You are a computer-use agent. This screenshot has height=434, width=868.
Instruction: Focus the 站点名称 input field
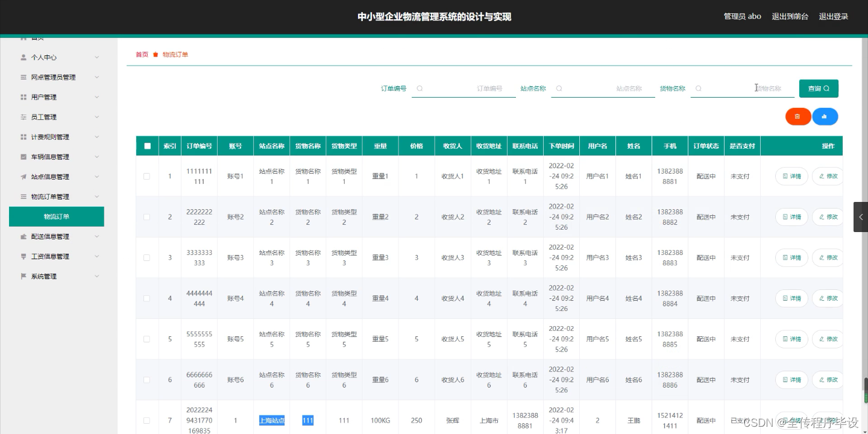click(x=603, y=89)
